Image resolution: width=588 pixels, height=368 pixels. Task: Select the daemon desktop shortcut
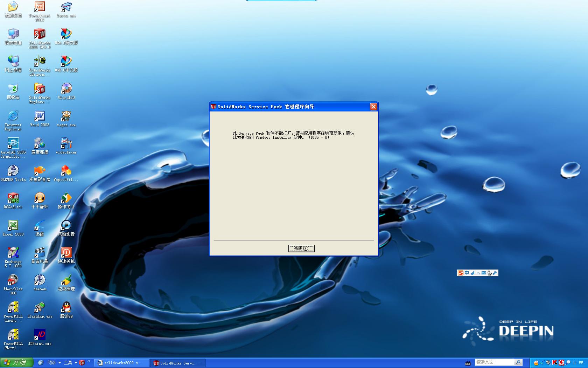click(40, 283)
